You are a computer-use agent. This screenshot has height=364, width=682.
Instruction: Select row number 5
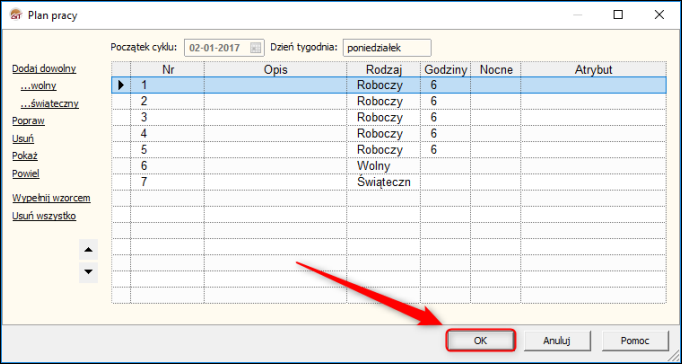coord(388,150)
